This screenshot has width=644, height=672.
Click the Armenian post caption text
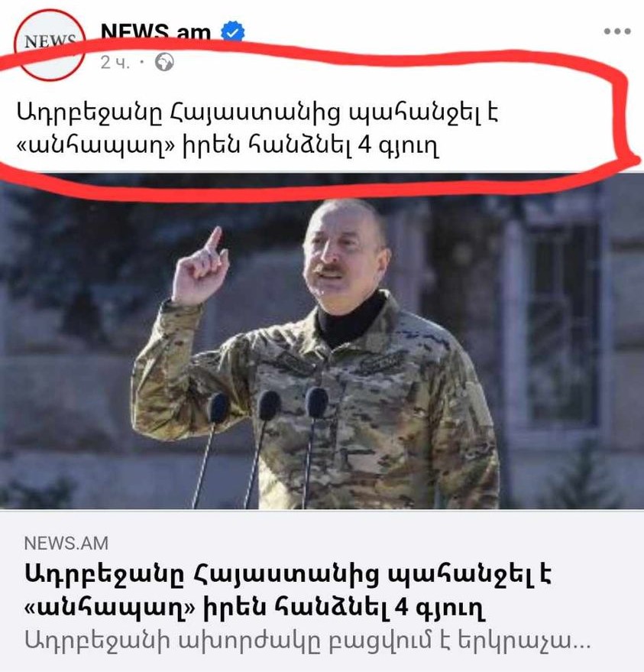click(257, 129)
